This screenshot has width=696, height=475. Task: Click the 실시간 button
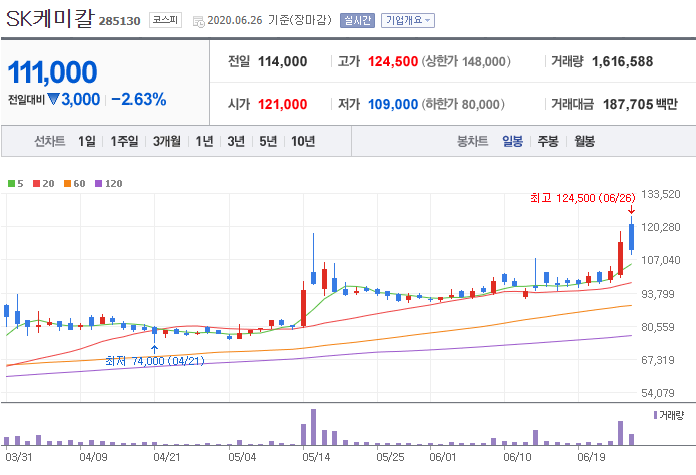click(357, 20)
